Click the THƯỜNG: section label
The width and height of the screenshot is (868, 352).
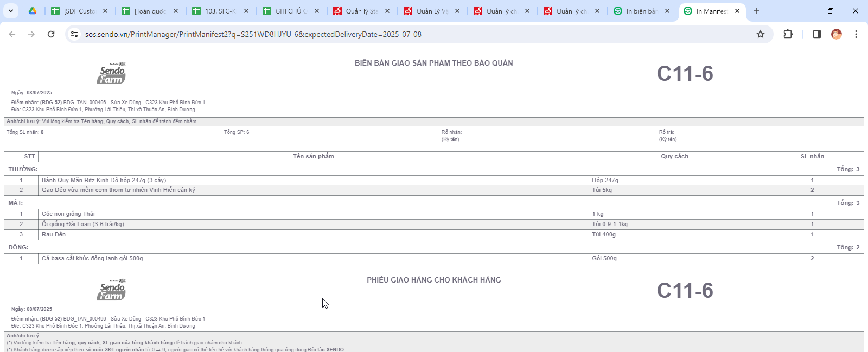(x=23, y=169)
